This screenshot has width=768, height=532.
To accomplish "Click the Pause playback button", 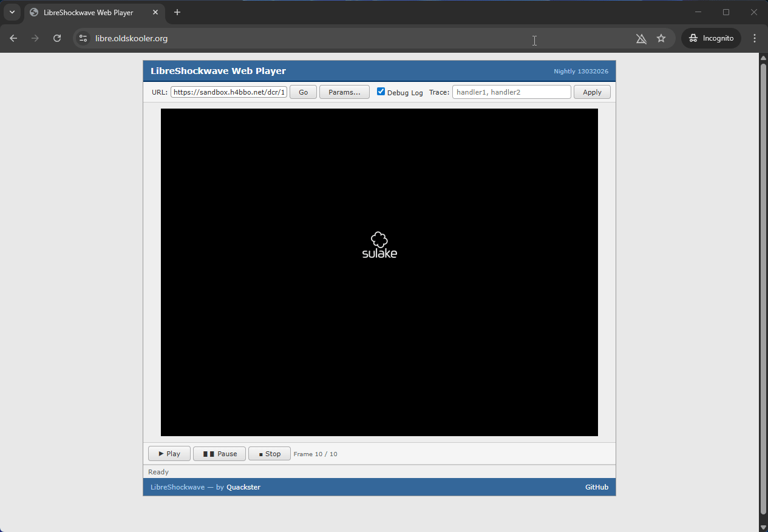I will pos(219,454).
